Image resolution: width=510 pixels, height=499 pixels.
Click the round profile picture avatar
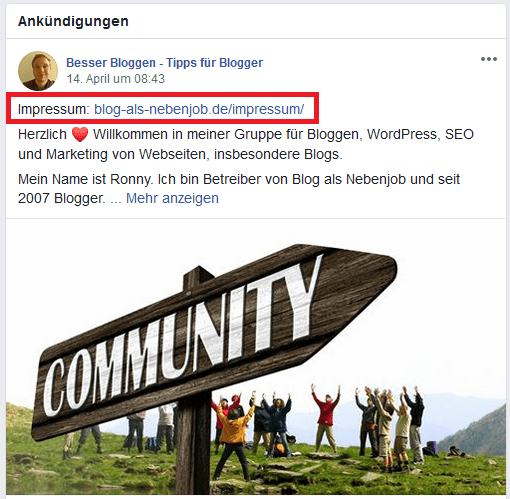click(x=38, y=71)
